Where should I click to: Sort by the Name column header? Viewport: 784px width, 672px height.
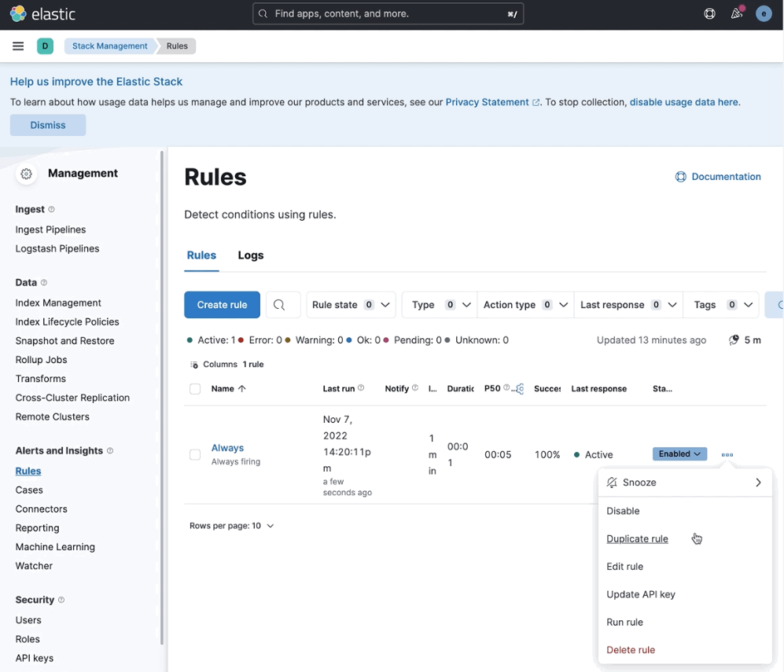(223, 388)
